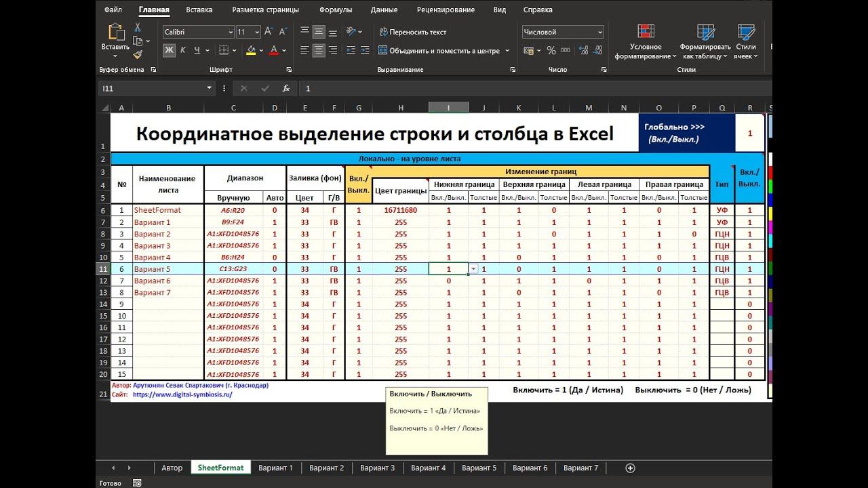Click the Align Right icon

coord(333,50)
